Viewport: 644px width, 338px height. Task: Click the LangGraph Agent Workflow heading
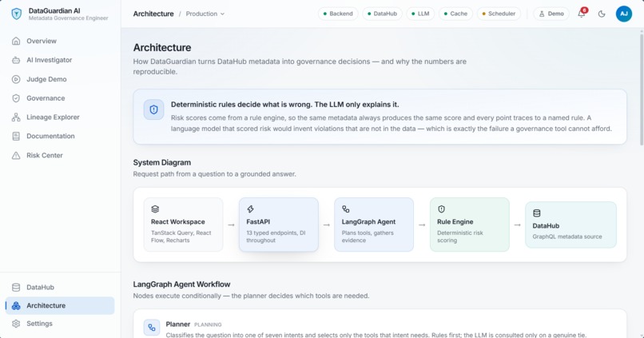pyautogui.click(x=181, y=284)
